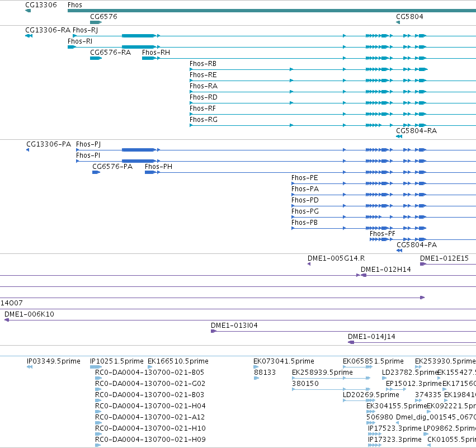Viewport: 476px width, 448px height.
Task: Click EST label RC0-DA0004-130700-021-G02
Action: click(x=150, y=384)
